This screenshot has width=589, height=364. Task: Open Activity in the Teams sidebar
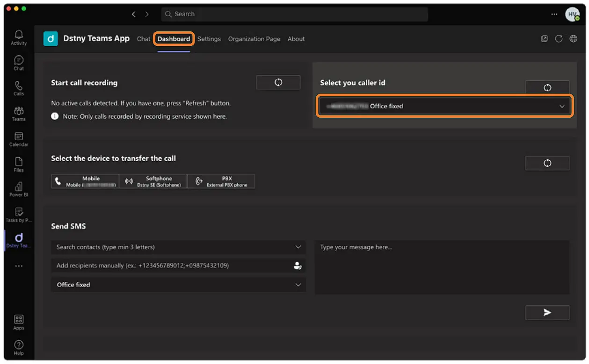click(19, 37)
